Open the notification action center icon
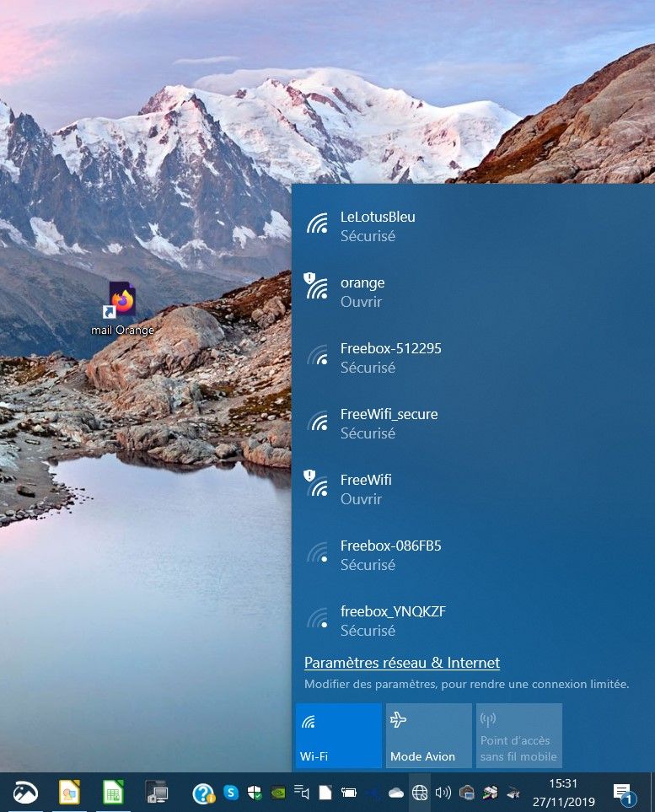 624,793
